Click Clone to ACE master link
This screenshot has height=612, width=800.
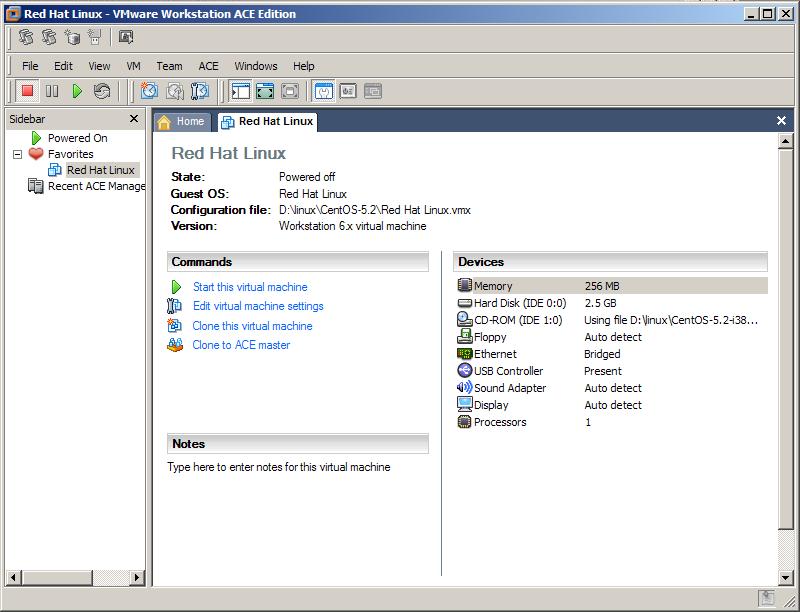(x=241, y=345)
